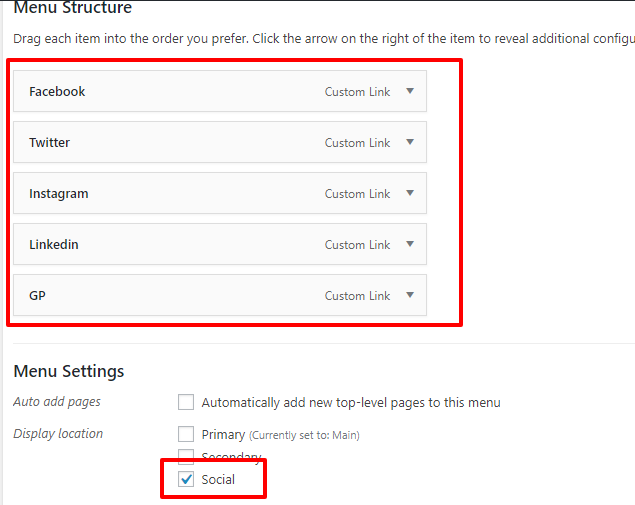Click the 'Social' label text
This screenshot has height=505, width=635.
coord(218,480)
